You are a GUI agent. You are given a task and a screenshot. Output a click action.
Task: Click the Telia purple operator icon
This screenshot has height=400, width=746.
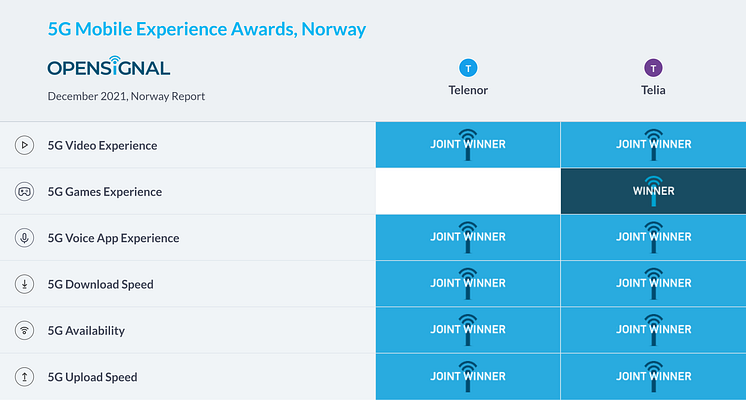[x=653, y=68]
